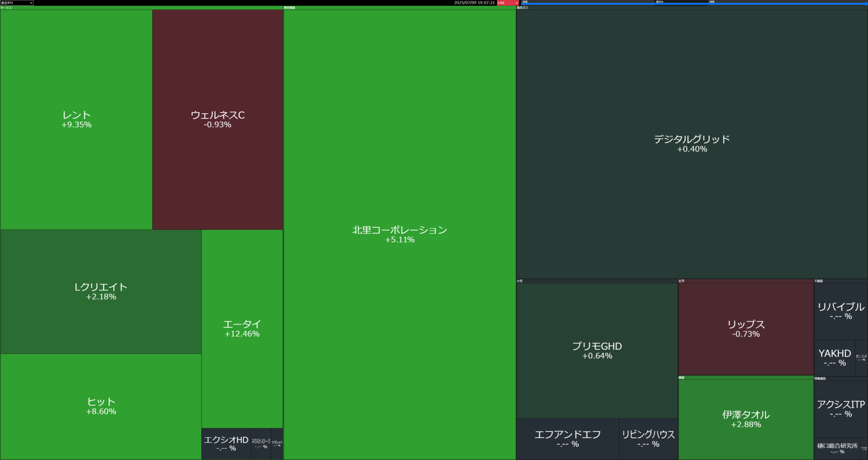The image size is (868, 460).
Task: Click the tiny ゼン・ランド tile
Action: [x=862, y=358]
